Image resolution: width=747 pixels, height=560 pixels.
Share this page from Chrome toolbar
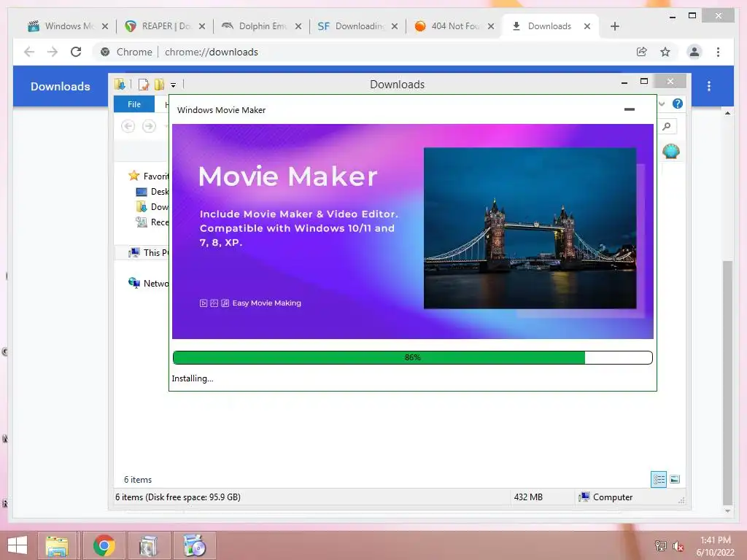click(x=642, y=52)
